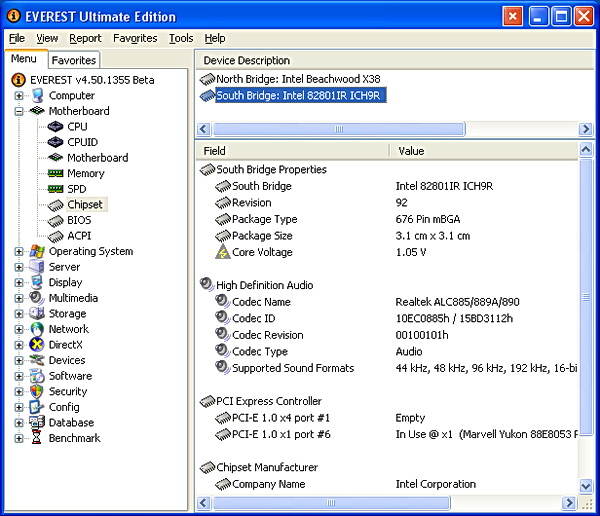Open the Favorites menu
Image resolution: width=600 pixels, height=516 pixels.
pyautogui.click(x=135, y=38)
